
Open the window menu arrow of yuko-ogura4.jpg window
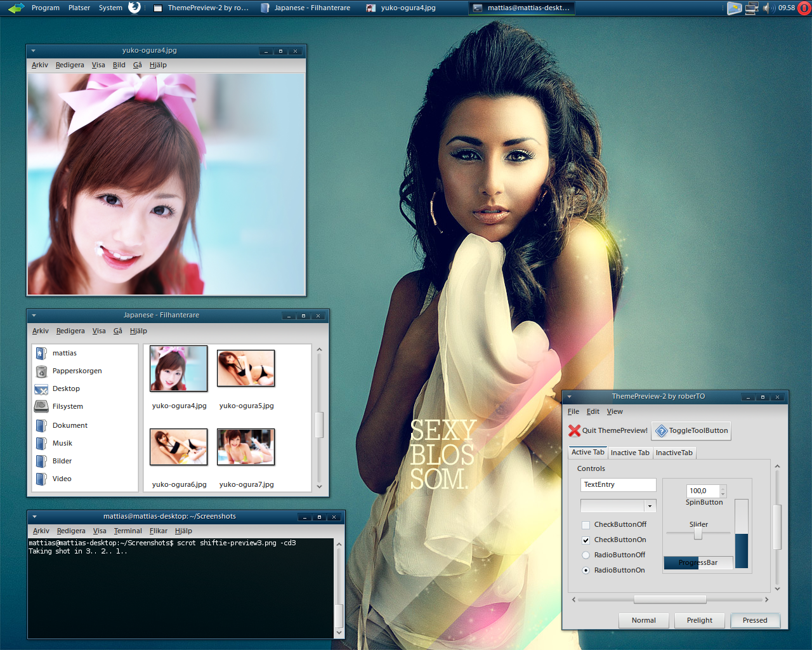pos(34,51)
